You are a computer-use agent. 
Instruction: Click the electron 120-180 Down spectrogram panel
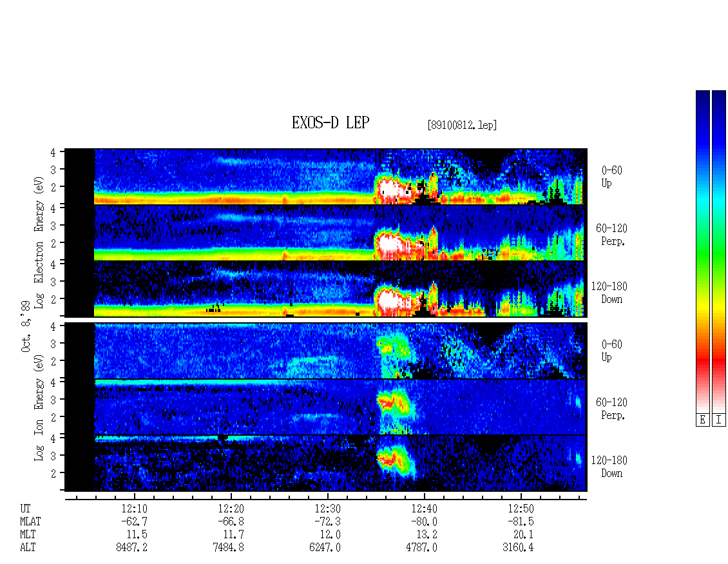click(x=326, y=289)
